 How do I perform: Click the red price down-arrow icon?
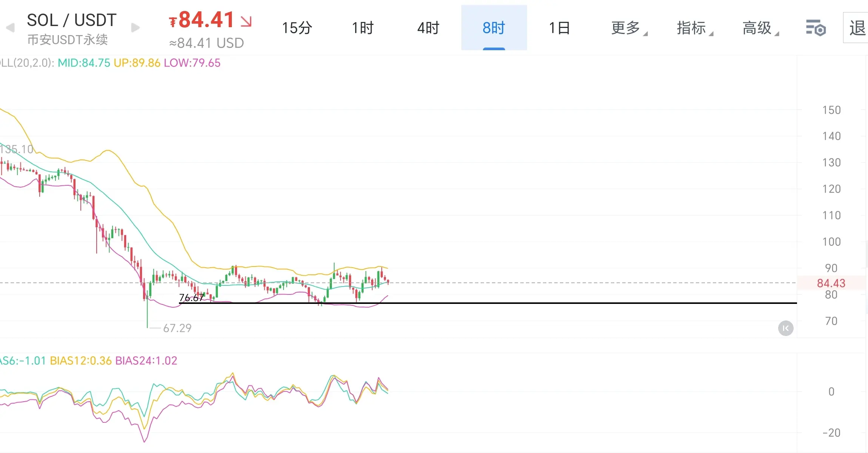[246, 21]
